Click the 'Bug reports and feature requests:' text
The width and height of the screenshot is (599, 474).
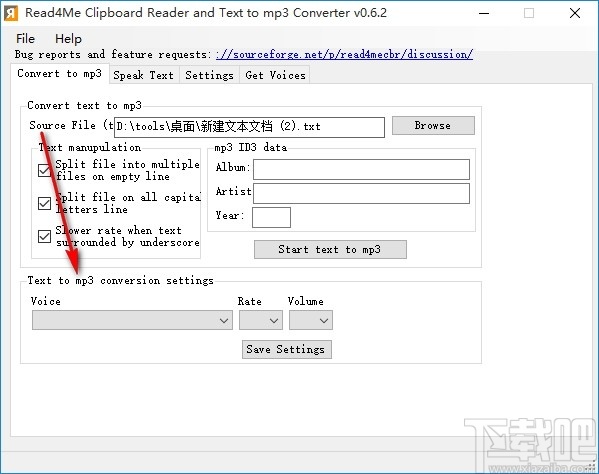(x=113, y=54)
